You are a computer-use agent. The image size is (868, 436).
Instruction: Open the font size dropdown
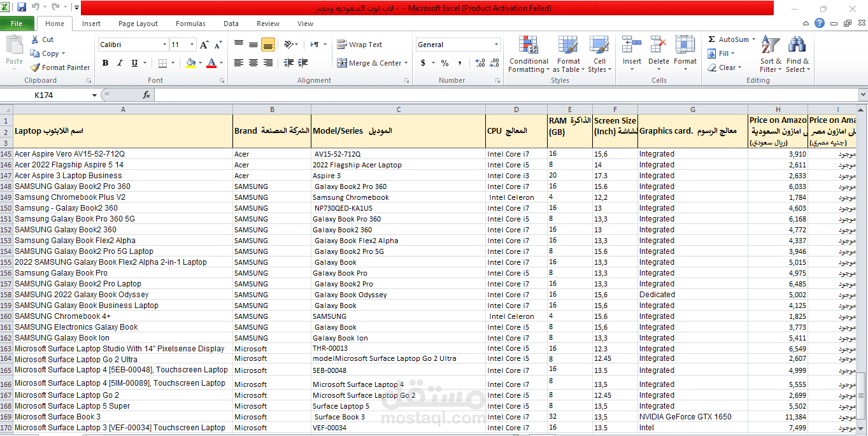point(192,45)
